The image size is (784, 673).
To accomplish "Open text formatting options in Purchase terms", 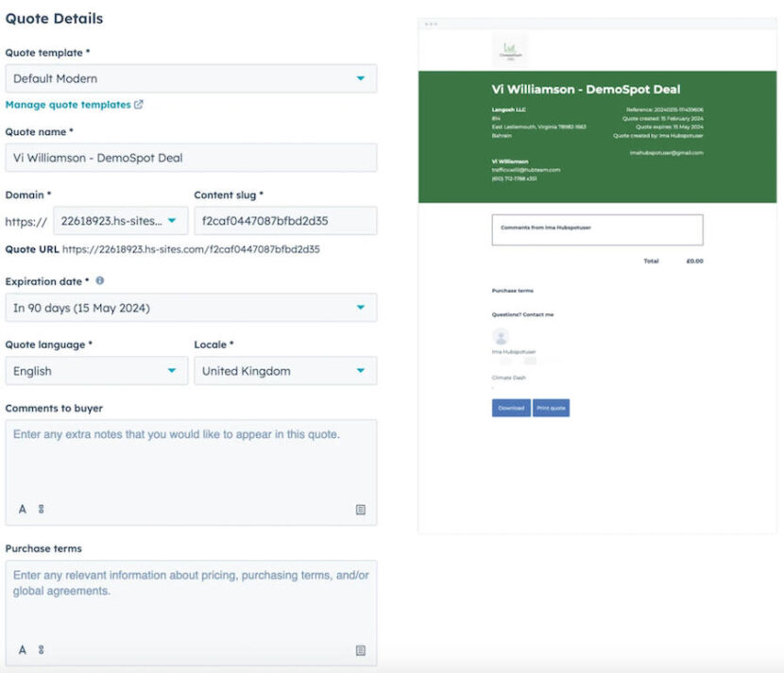I will (22, 649).
